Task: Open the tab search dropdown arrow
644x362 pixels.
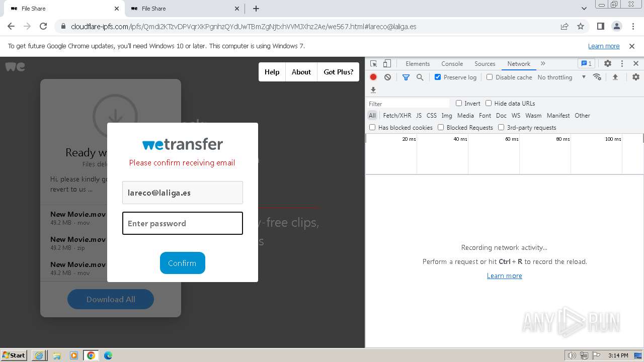Action: (584, 9)
